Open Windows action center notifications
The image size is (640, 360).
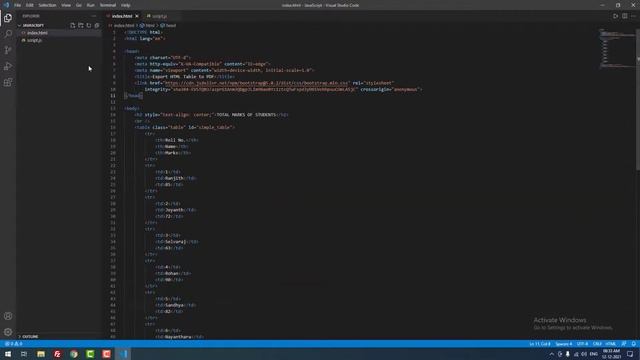[631, 354]
